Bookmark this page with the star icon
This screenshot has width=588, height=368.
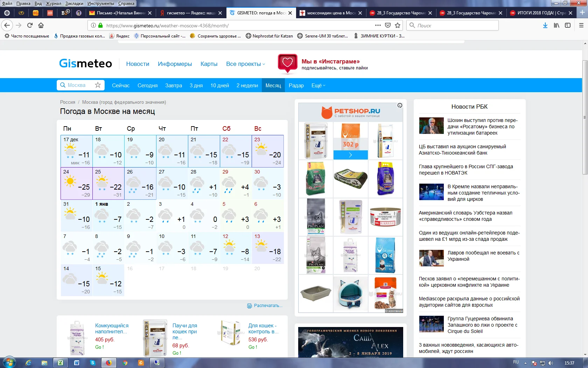[398, 25]
